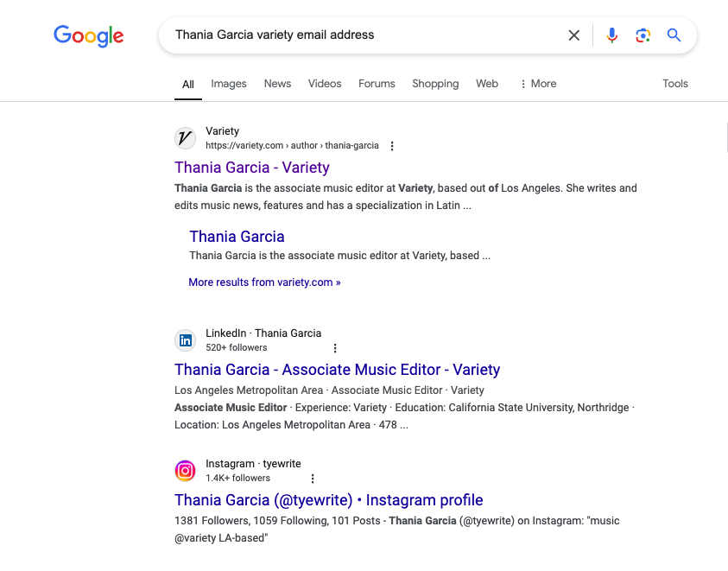Viewport: 728px width, 571px height.
Task: Click the Google logo
Action: click(x=88, y=35)
